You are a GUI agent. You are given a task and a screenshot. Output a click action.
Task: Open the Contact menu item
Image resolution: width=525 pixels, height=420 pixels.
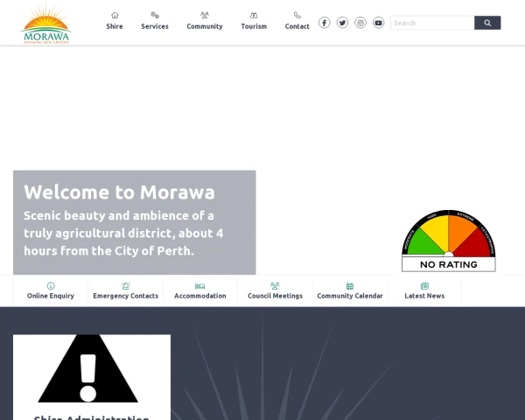[x=297, y=21]
